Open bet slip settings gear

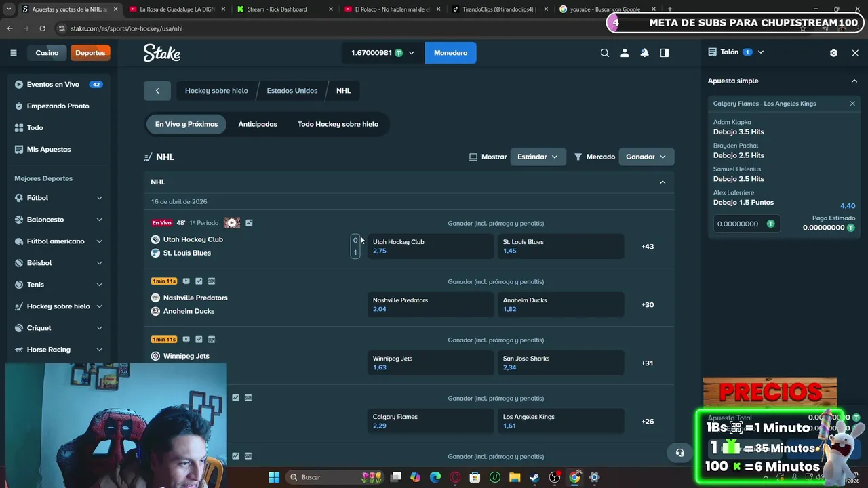click(833, 52)
